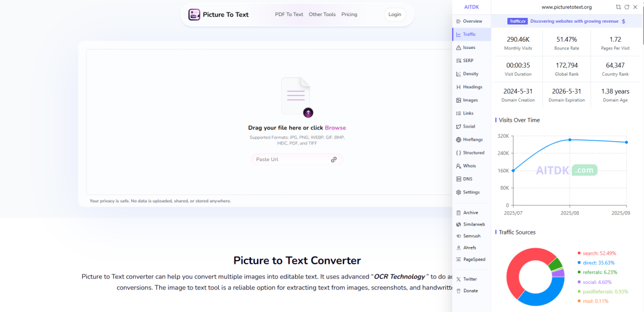Click the Donate cup icon

(459, 291)
